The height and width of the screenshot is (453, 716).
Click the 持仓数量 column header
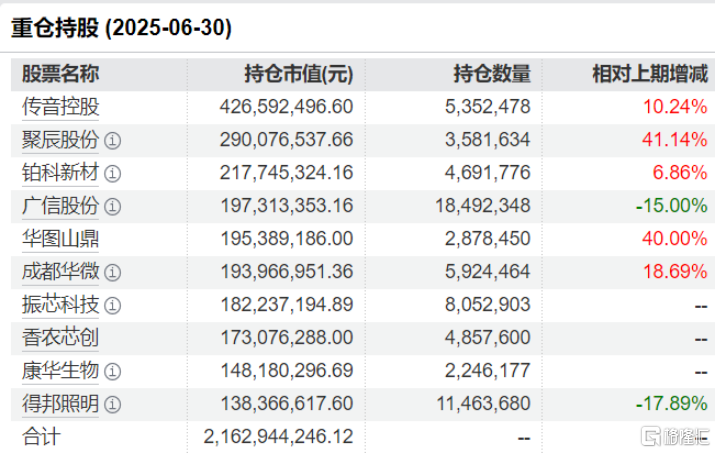491,74
